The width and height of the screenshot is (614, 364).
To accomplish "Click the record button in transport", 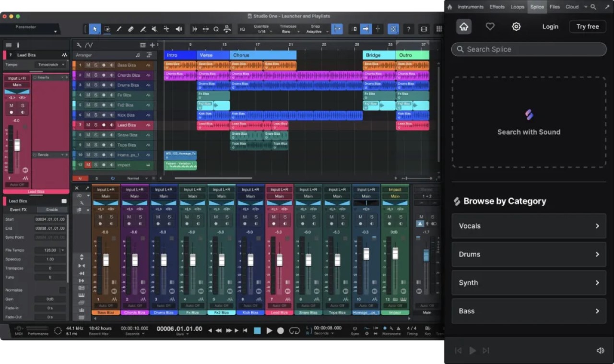I will [x=281, y=330].
